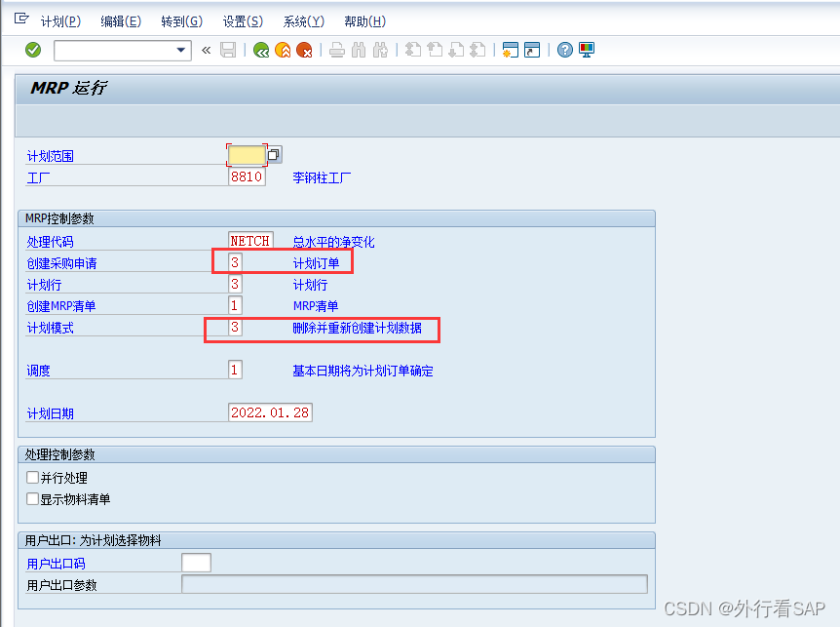Click the text 删除并重新创建计划数据
The image size is (840, 627).
358,328
